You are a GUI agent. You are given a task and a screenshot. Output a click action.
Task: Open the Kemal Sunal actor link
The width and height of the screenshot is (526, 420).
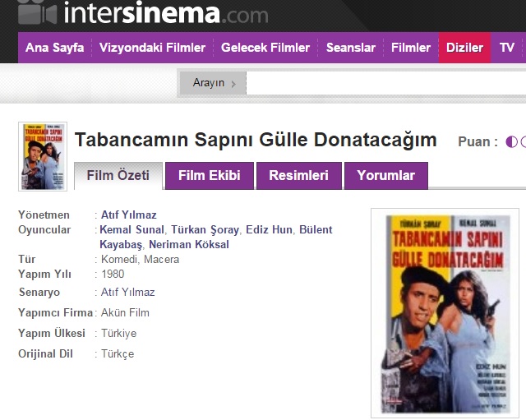131,229
